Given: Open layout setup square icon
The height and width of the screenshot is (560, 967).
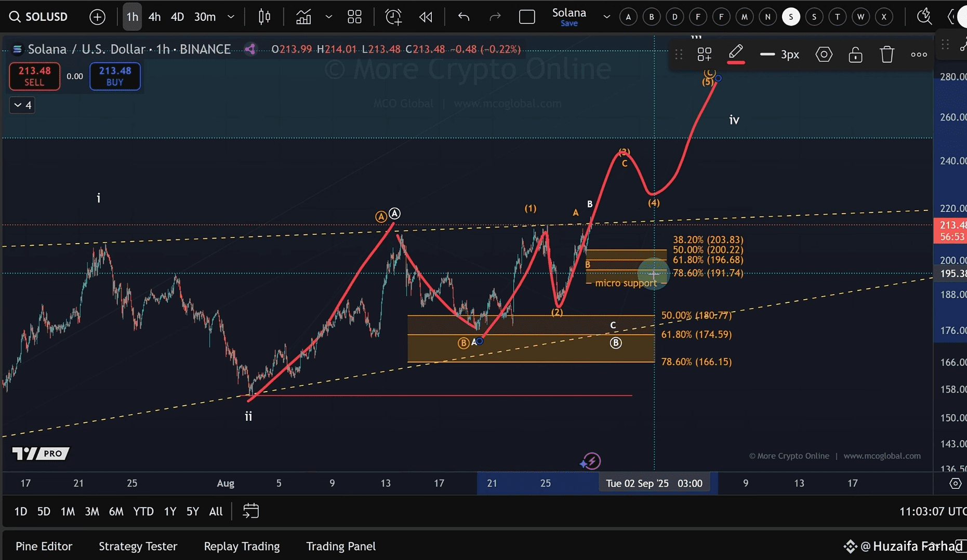Looking at the screenshot, I should point(527,17).
